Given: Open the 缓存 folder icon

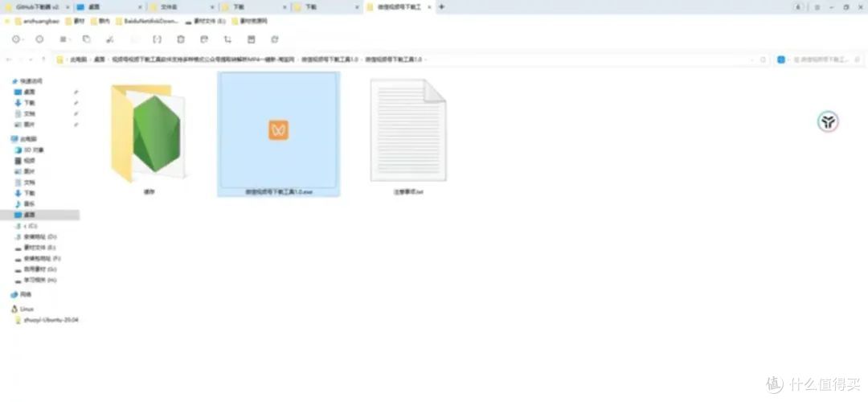Looking at the screenshot, I should [149, 133].
